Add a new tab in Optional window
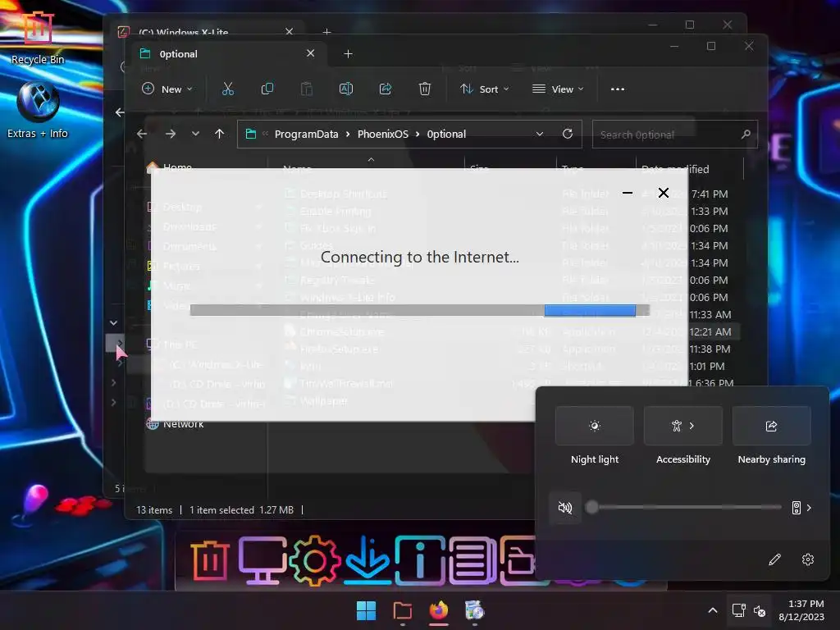This screenshot has width=840, height=630. pyautogui.click(x=348, y=53)
